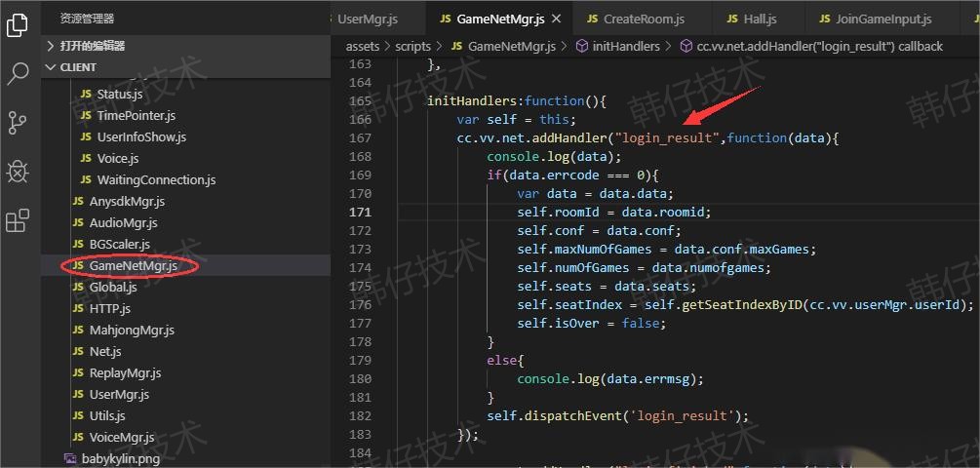Open VoiceMgr.js in the file tree
This screenshot has width=980, height=468.
pos(185,437)
